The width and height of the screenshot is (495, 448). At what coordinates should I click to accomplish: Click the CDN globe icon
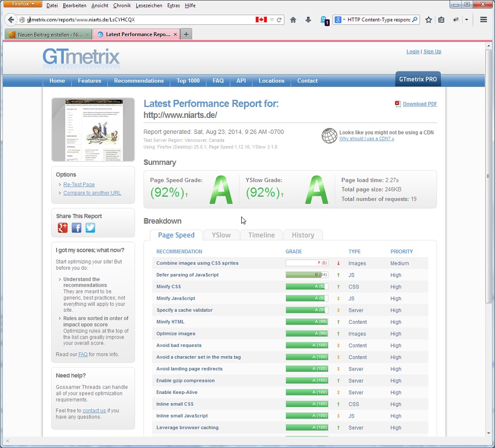coord(329,135)
